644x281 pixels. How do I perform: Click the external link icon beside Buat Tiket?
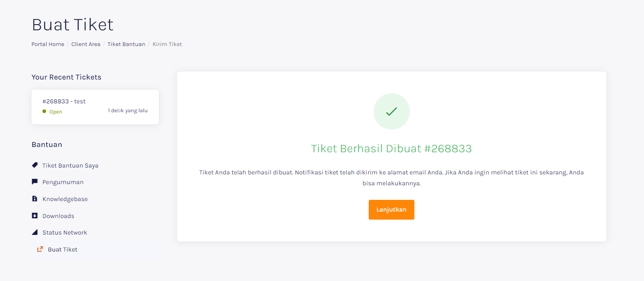(40, 249)
